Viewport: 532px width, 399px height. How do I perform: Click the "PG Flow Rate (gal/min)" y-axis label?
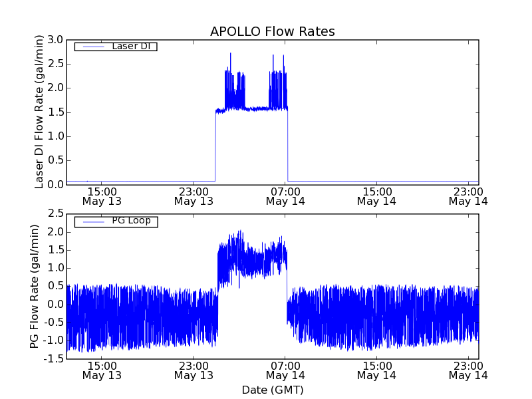coord(35,286)
